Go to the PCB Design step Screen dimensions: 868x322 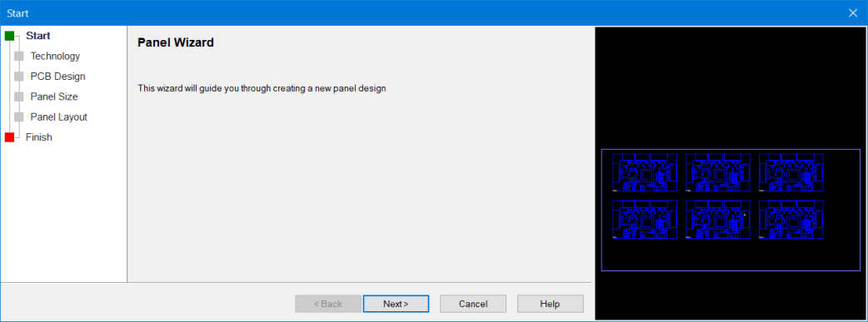(58, 77)
